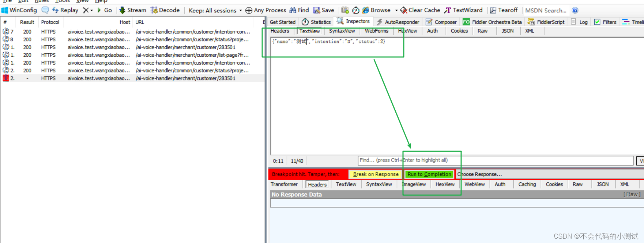Viewport: 644px width, 243px height.
Task: Click Break on Response button
Action: pyautogui.click(x=376, y=174)
